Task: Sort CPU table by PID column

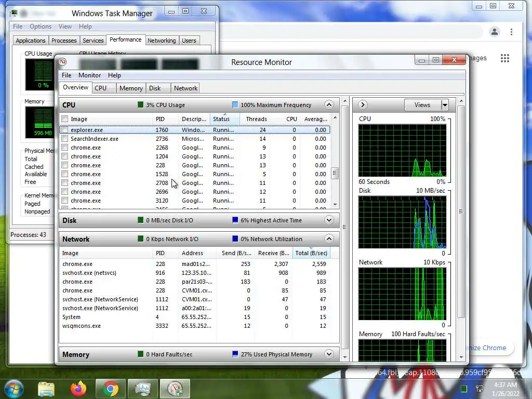Action: [x=165, y=119]
